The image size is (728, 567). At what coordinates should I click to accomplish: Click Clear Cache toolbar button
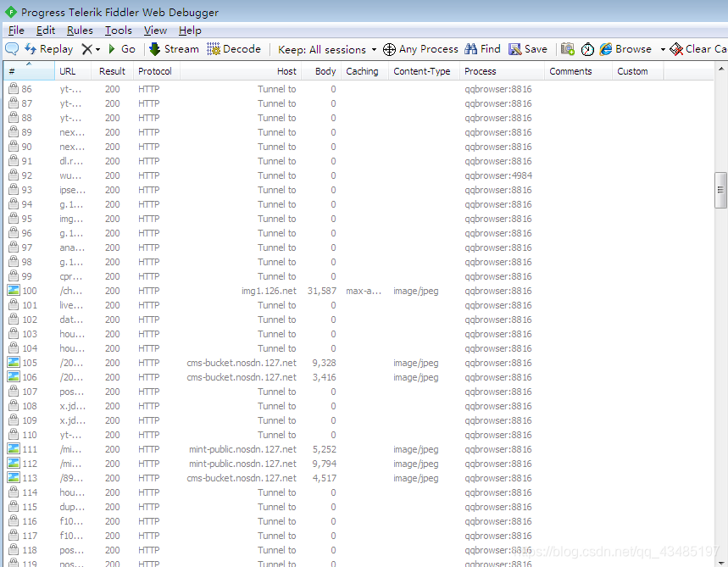click(x=698, y=49)
